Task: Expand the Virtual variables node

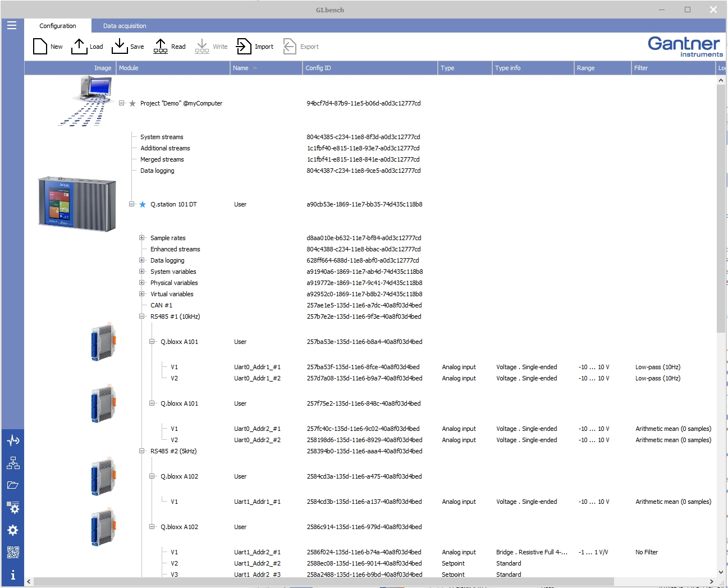Action: tap(142, 294)
